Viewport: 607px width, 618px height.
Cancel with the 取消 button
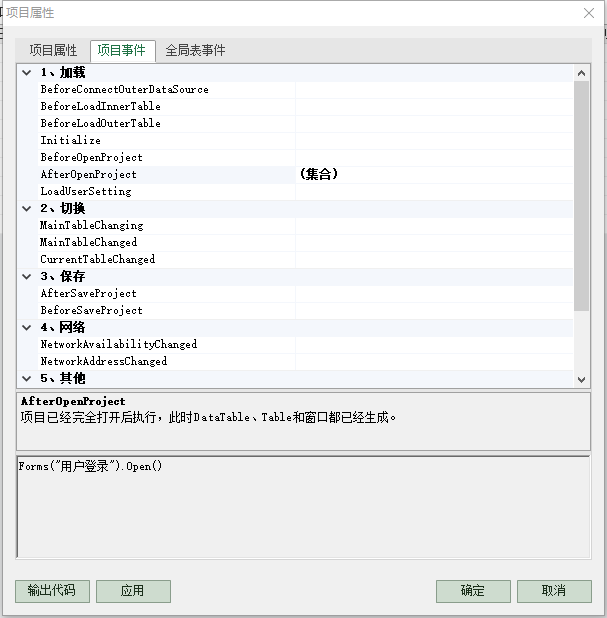tap(554, 591)
